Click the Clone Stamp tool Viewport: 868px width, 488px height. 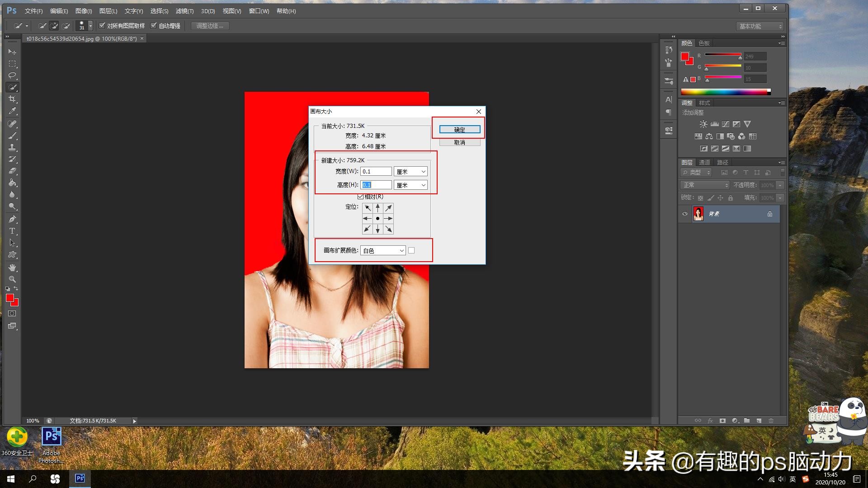[x=12, y=147]
